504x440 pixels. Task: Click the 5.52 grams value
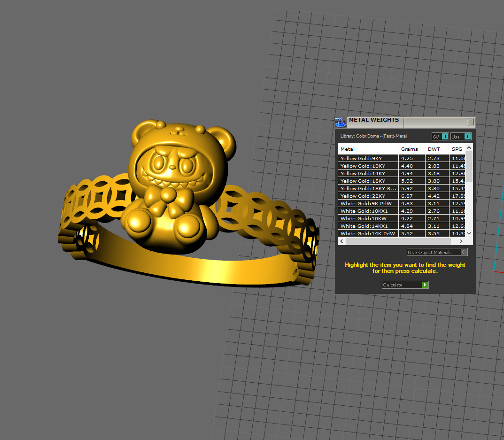[x=407, y=234]
